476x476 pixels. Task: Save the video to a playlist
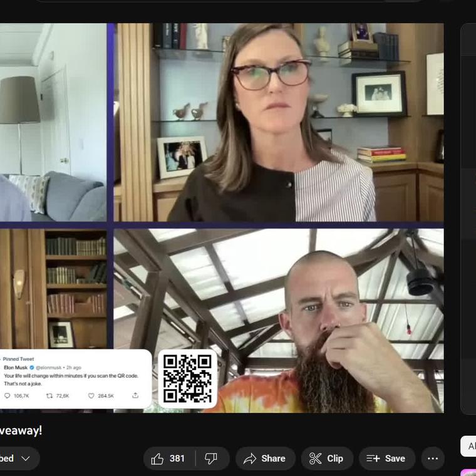386,458
